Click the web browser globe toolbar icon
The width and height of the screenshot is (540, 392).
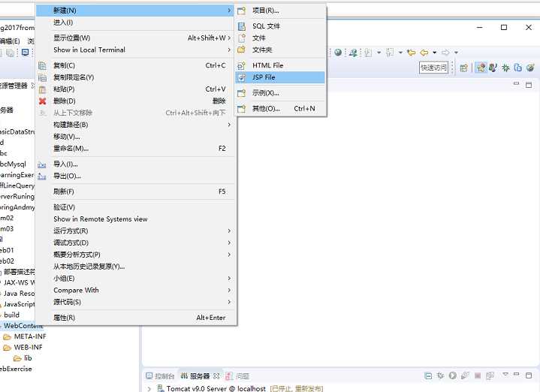(338, 53)
